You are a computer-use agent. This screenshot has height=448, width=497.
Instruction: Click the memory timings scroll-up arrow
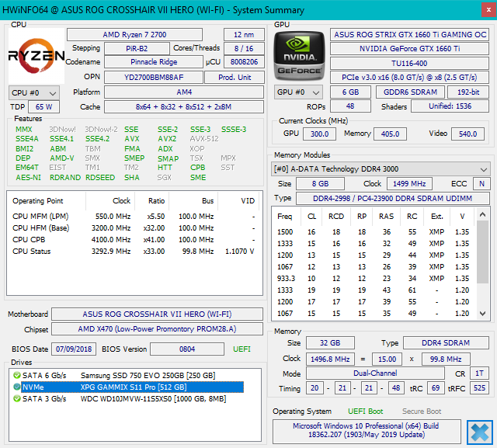point(482,214)
